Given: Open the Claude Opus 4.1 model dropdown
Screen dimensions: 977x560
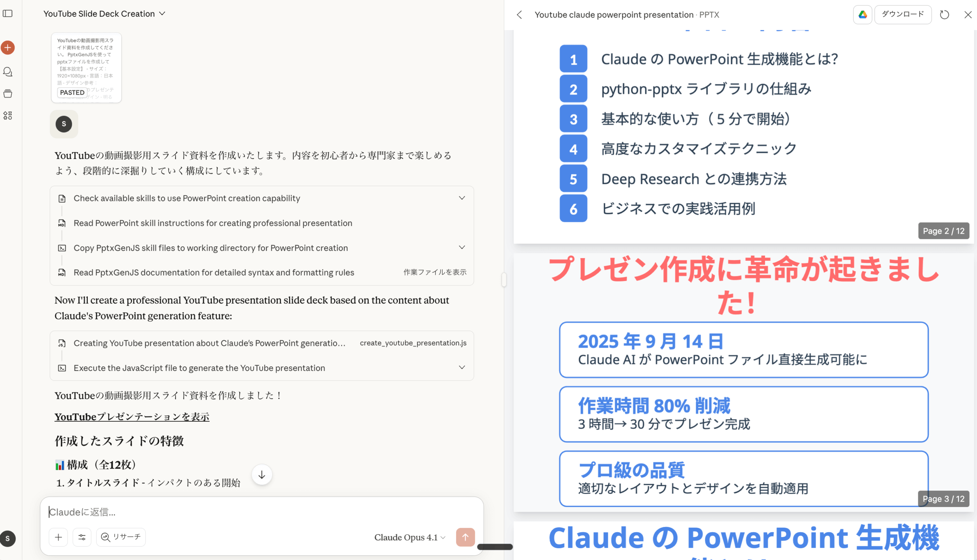Looking at the screenshot, I should [x=410, y=537].
